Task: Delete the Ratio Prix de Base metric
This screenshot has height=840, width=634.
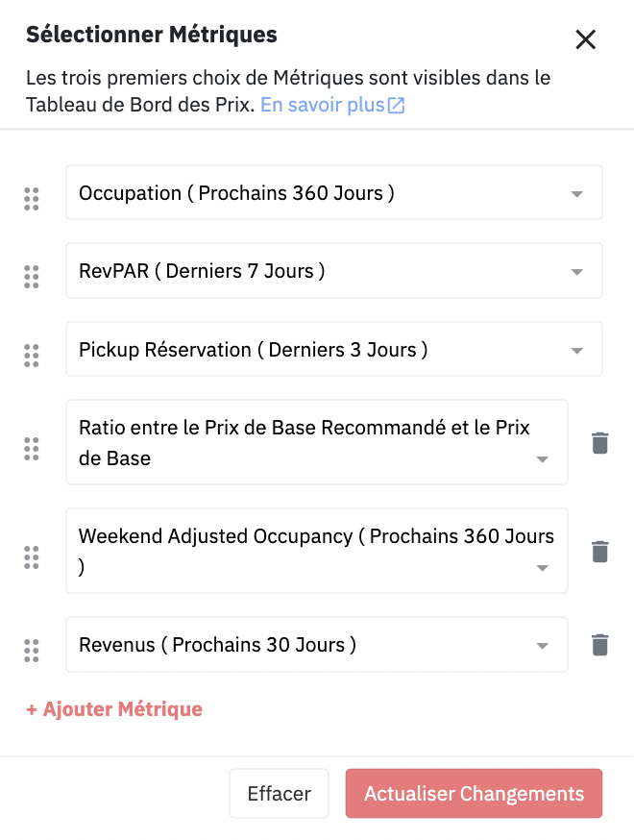Action: tap(600, 443)
